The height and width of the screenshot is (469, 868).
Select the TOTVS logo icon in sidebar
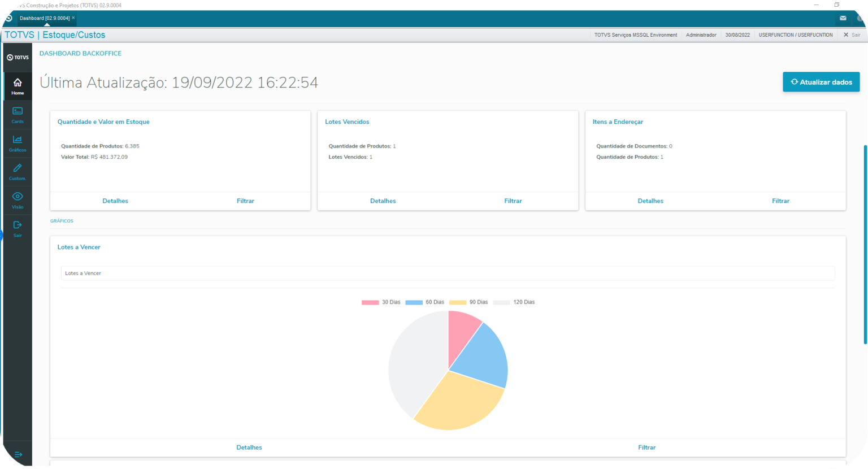pyautogui.click(x=17, y=57)
